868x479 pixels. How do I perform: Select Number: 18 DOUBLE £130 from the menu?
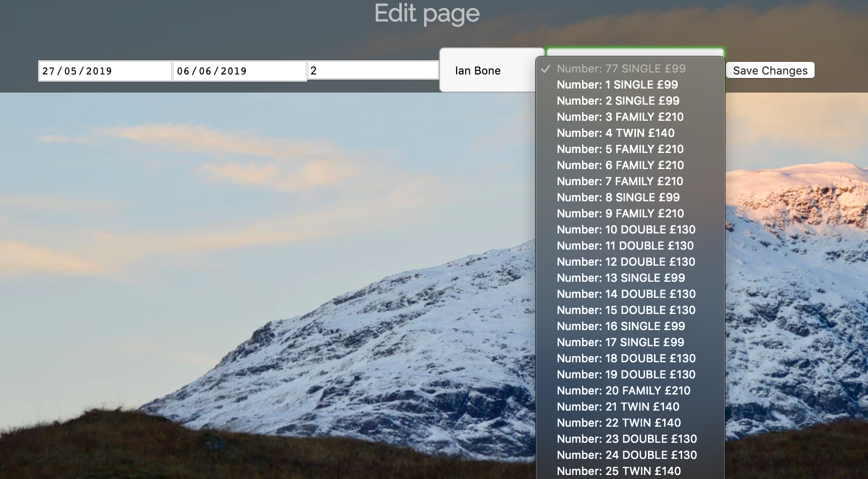(x=626, y=358)
